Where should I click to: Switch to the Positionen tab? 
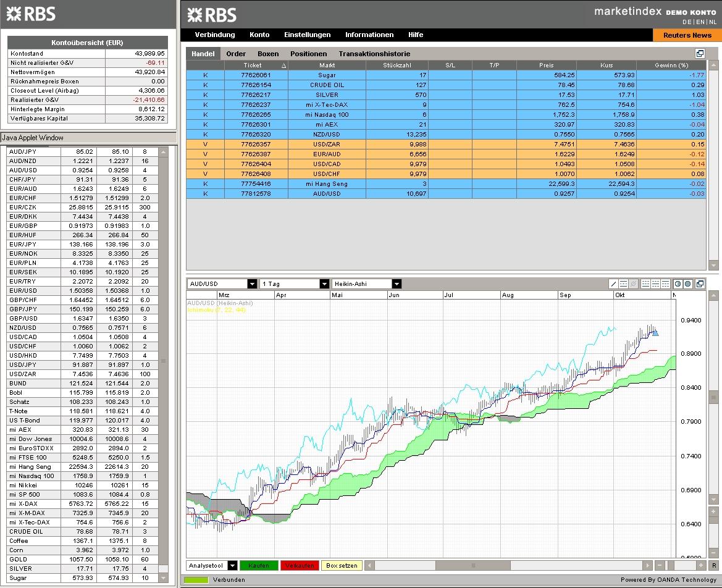point(308,54)
